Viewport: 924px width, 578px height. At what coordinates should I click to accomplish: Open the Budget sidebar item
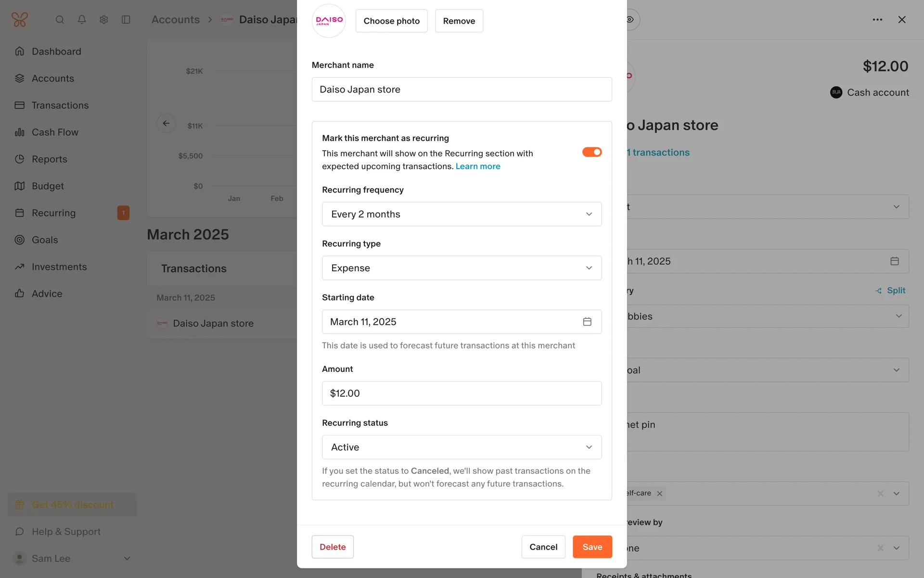pos(48,186)
